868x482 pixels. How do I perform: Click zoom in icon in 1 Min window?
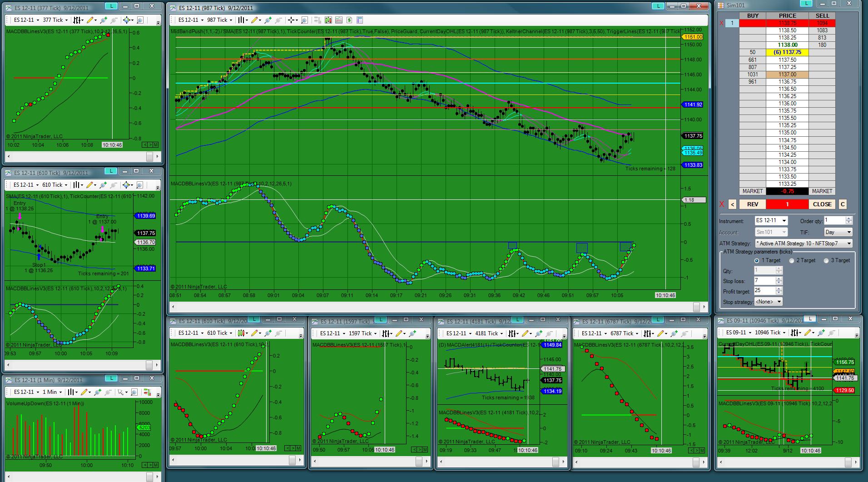pyautogui.click(x=98, y=392)
